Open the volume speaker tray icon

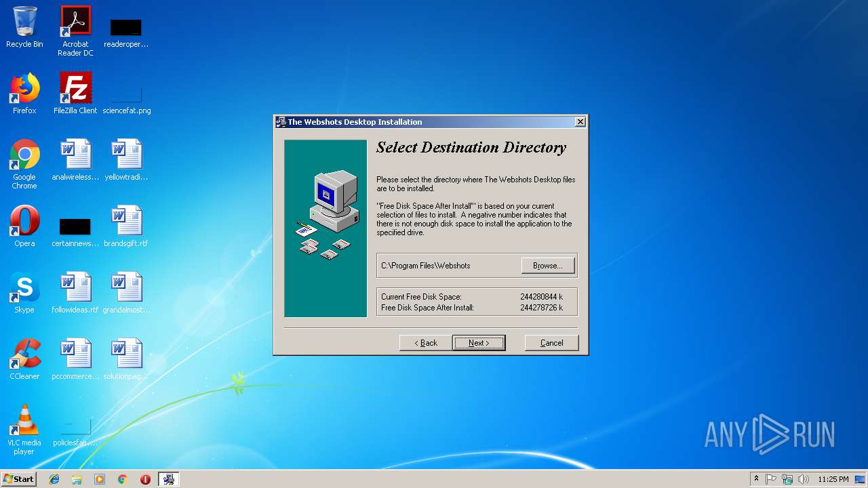(x=804, y=479)
